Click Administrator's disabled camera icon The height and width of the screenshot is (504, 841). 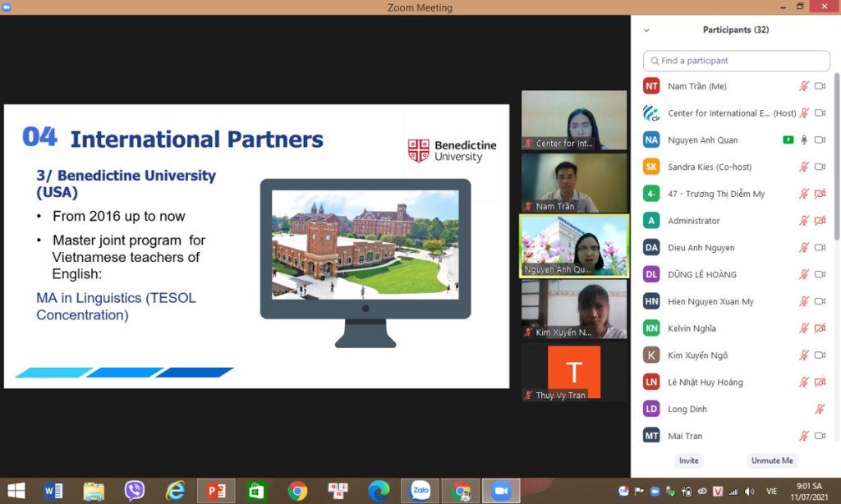(x=820, y=220)
